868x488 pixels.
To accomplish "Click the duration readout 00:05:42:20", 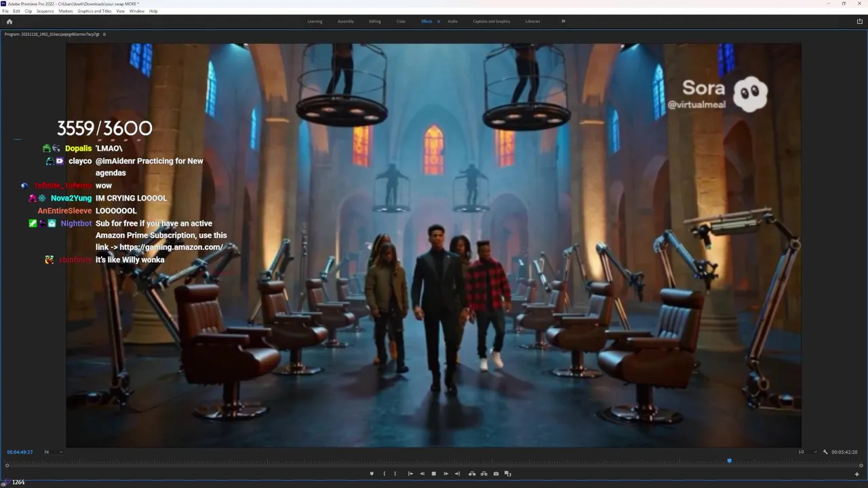I will tap(845, 452).
